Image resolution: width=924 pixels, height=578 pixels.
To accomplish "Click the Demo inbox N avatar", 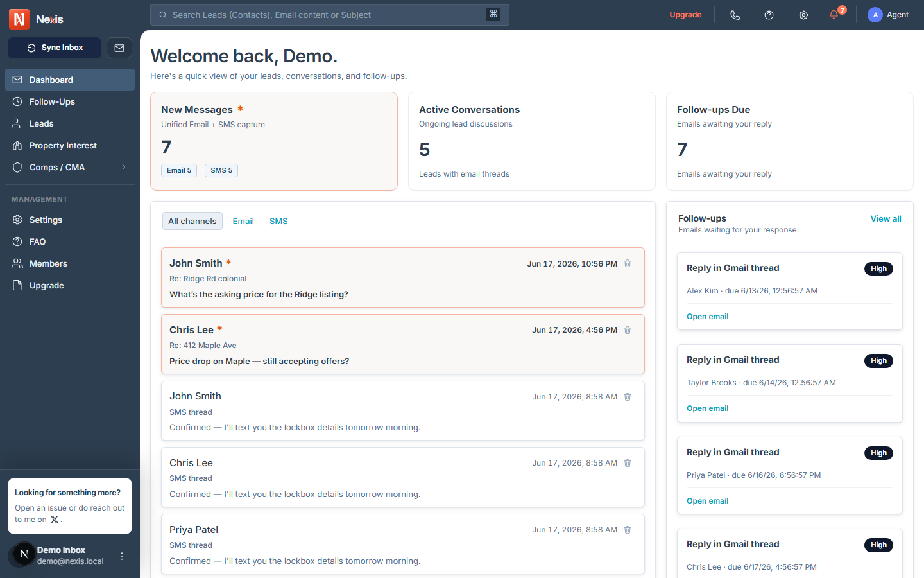I will pos(24,554).
